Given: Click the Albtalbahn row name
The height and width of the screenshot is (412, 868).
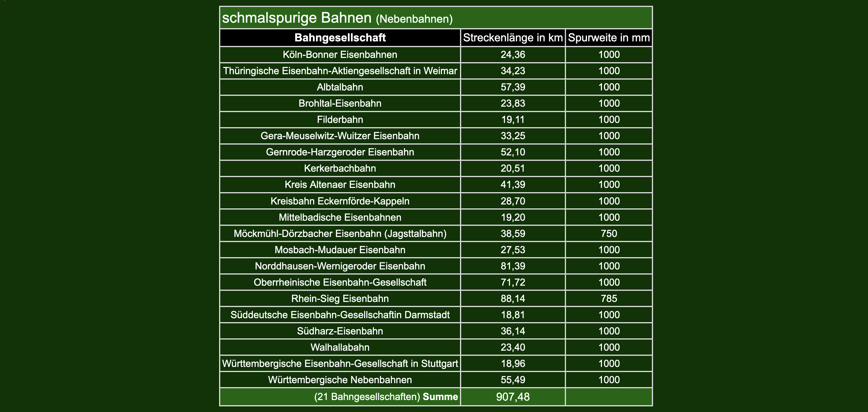Looking at the screenshot, I should [x=340, y=87].
